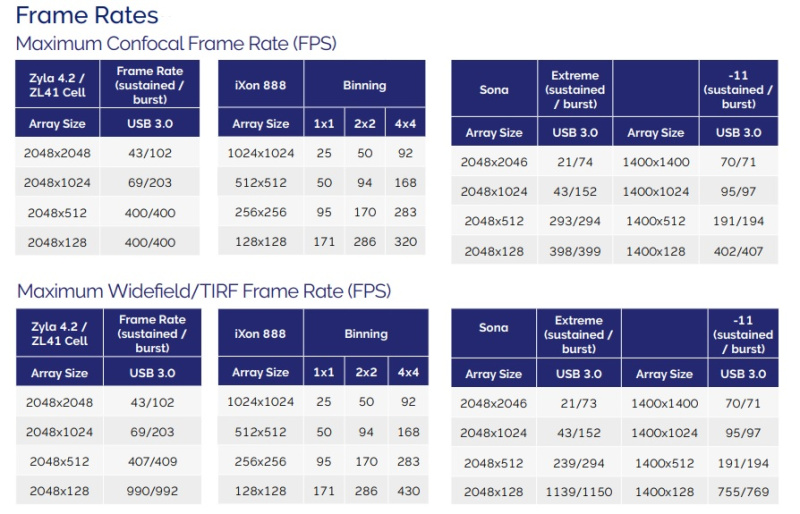The width and height of the screenshot is (800, 514).
Task: Select the 398/399 cell in Sona table
Action: tap(575, 251)
